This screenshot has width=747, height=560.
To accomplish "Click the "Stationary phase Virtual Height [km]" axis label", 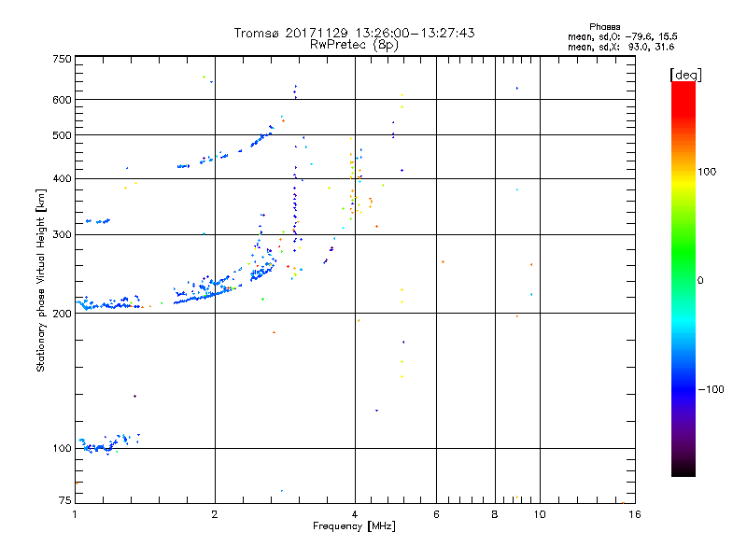I will pos(41,280).
